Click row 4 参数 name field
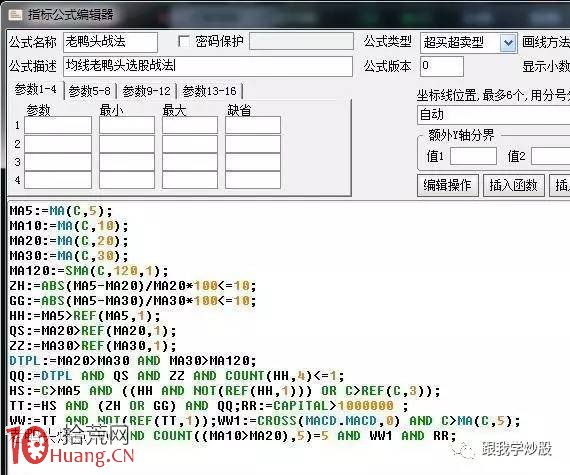This screenshot has height=475, width=570. [x=58, y=180]
